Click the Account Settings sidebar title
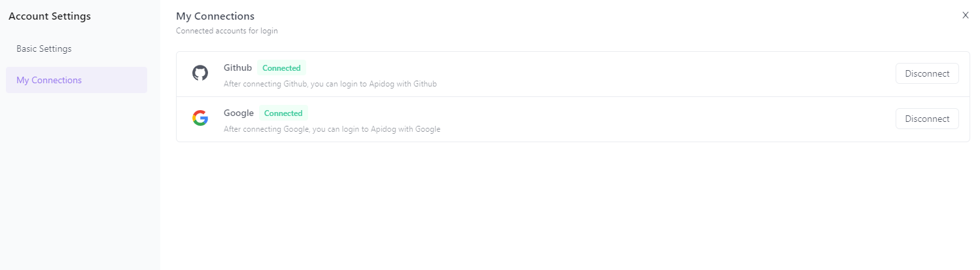980x270 pixels. (x=50, y=16)
